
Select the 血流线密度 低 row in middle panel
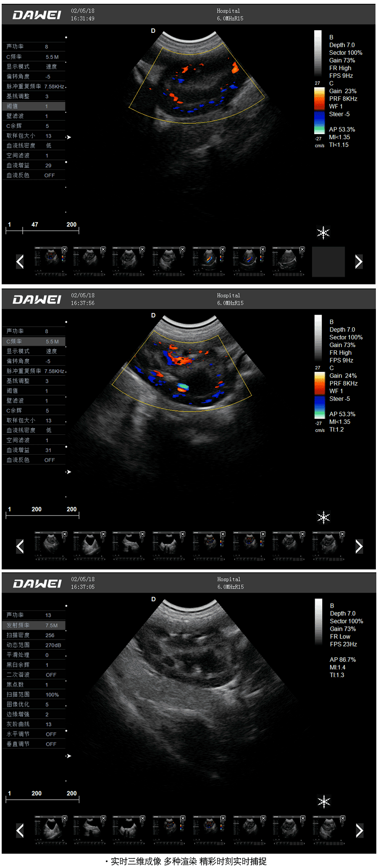(34, 430)
